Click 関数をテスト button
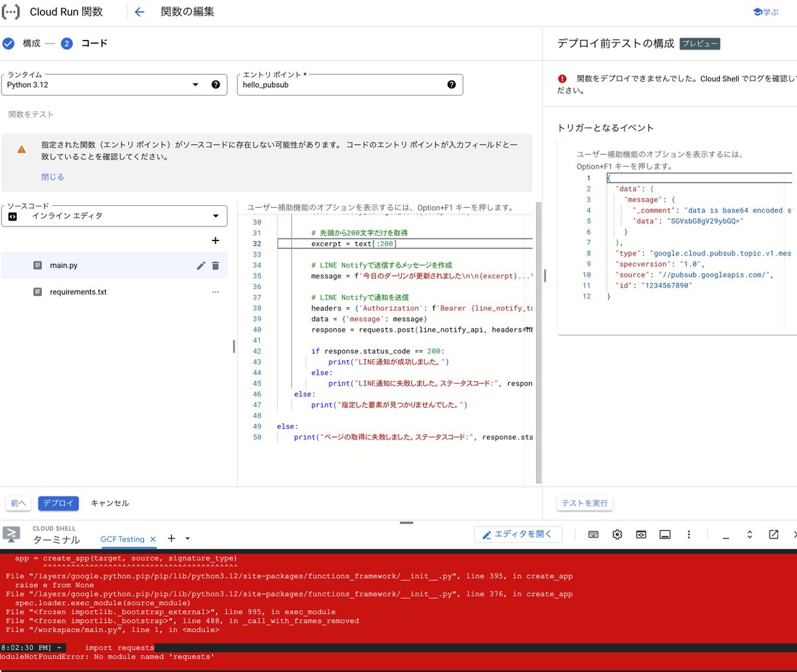 click(31, 115)
